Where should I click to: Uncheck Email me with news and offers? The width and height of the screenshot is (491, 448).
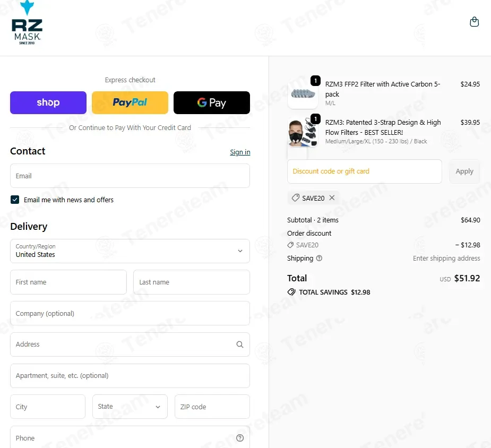coord(15,200)
